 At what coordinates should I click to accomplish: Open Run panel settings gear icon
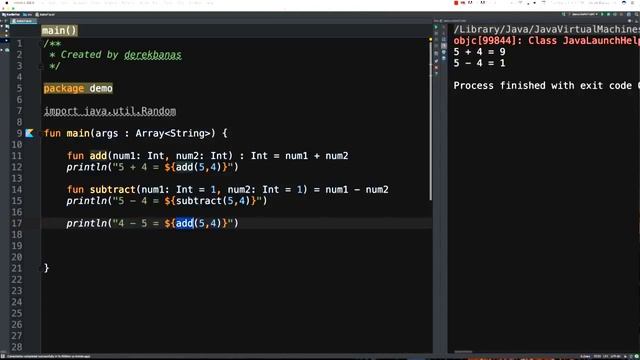click(x=629, y=20)
